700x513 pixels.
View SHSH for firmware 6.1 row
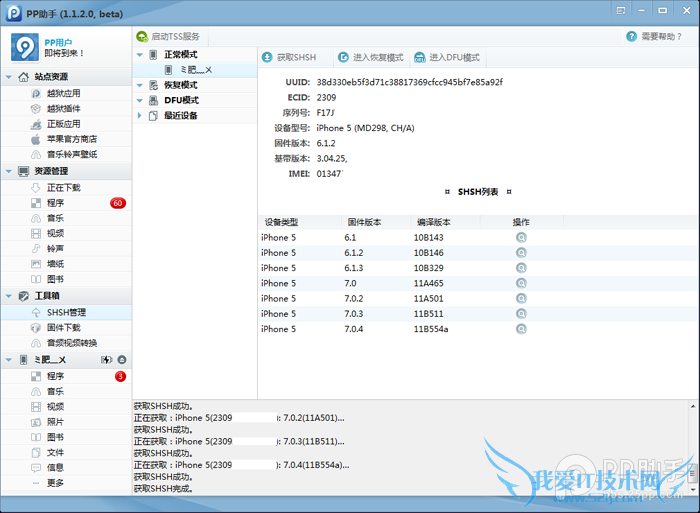point(521,238)
